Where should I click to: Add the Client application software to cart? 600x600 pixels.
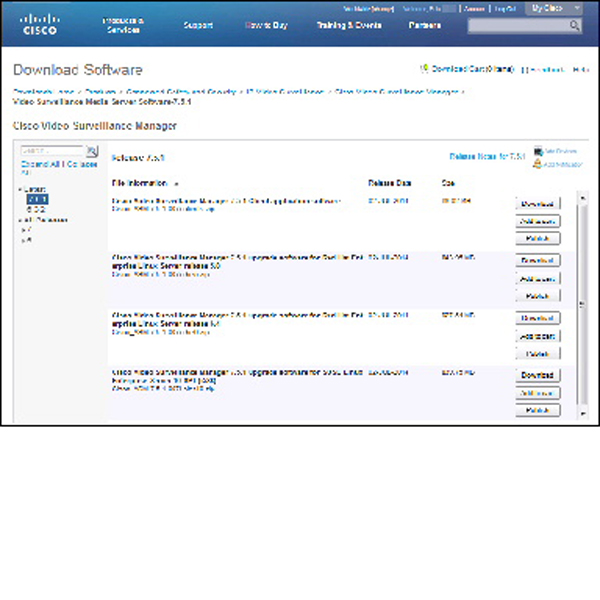538,221
